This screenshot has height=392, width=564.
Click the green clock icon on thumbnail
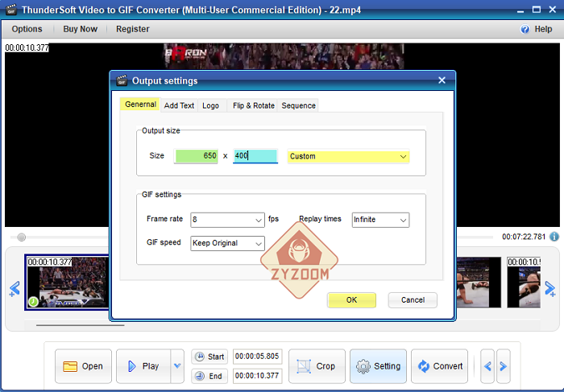[34, 302]
